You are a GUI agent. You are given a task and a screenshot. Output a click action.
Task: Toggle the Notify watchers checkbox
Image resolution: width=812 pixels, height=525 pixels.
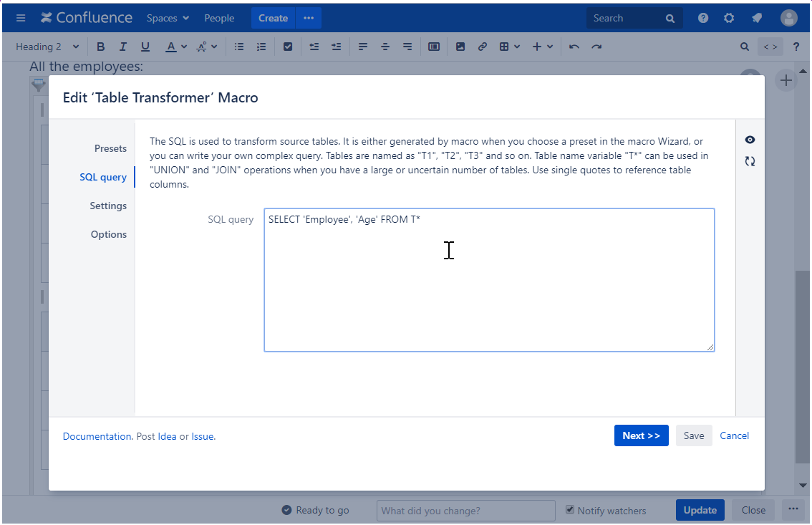coord(570,510)
